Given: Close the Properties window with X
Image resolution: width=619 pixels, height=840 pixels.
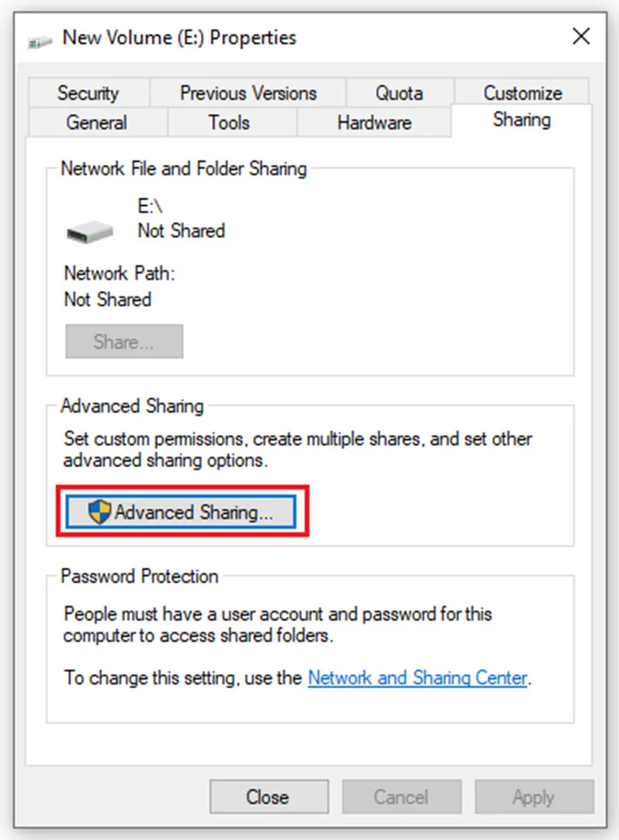Looking at the screenshot, I should pos(582,36).
